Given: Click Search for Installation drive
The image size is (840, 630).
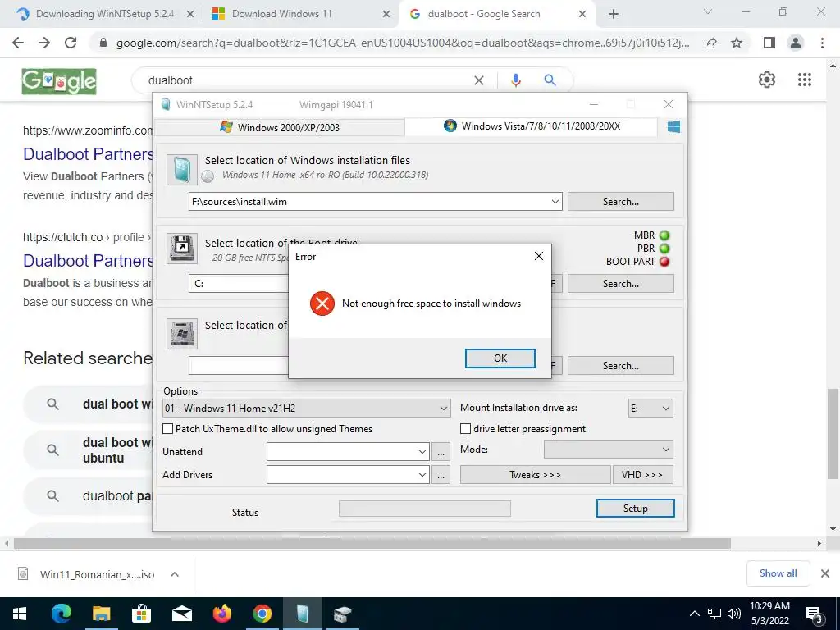Looking at the screenshot, I should tap(620, 365).
